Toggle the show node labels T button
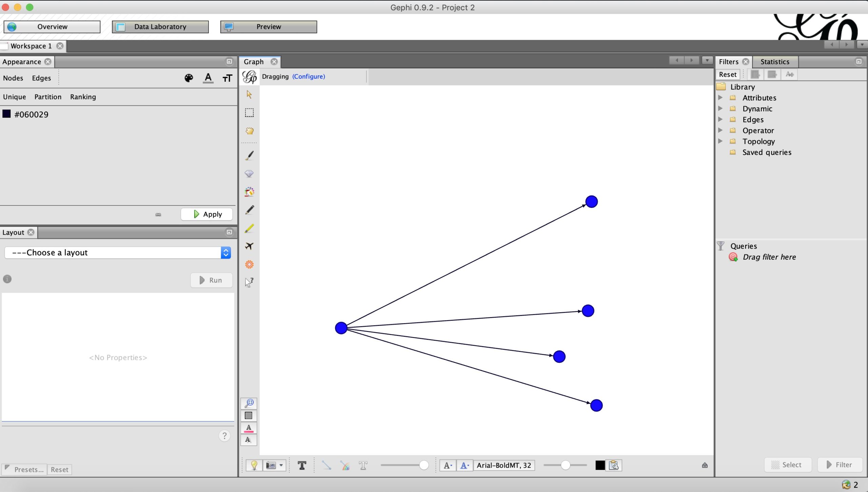This screenshot has height=492, width=868. point(302,465)
